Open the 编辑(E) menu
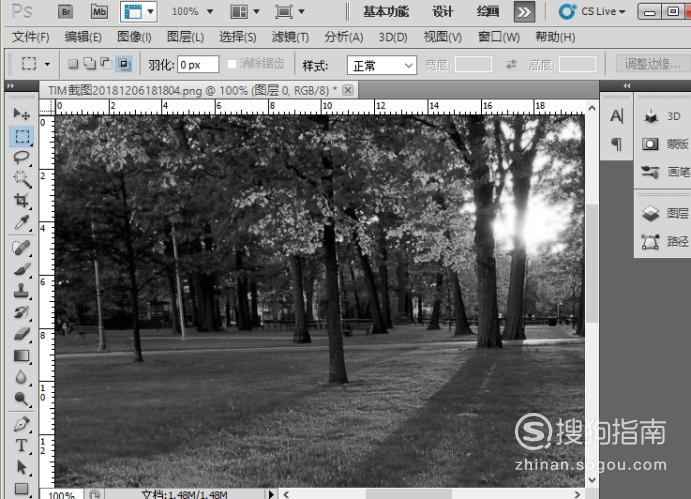The height and width of the screenshot is (499, 691). coord(83,37)
